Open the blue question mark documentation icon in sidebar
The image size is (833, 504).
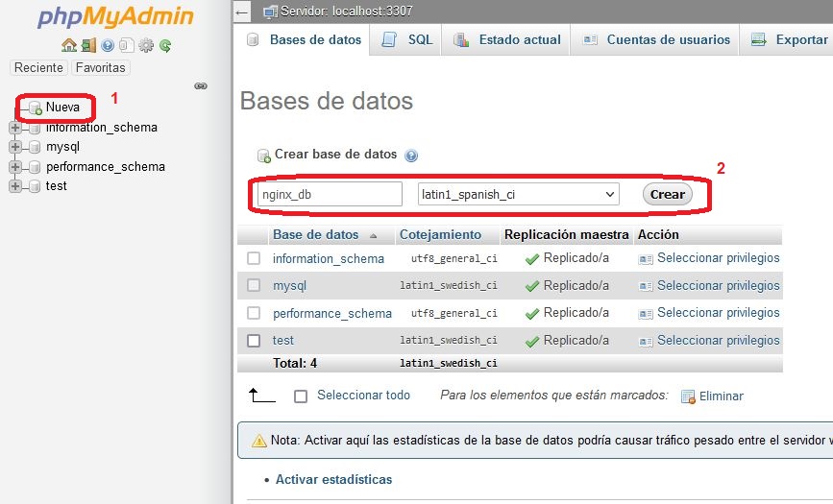pos(108,45)
